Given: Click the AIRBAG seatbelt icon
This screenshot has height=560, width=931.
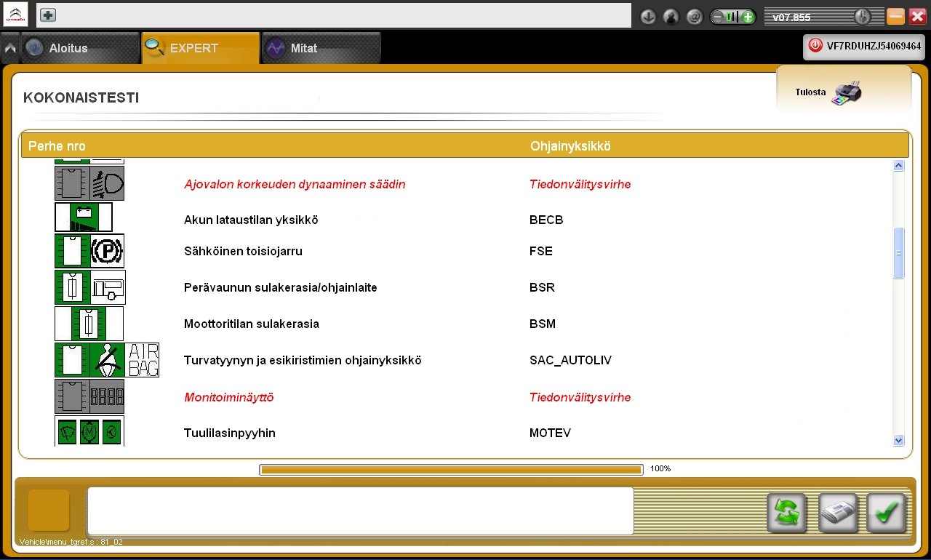Looking at the screenshot, I should pyautogui.click(x=107, y=360).
